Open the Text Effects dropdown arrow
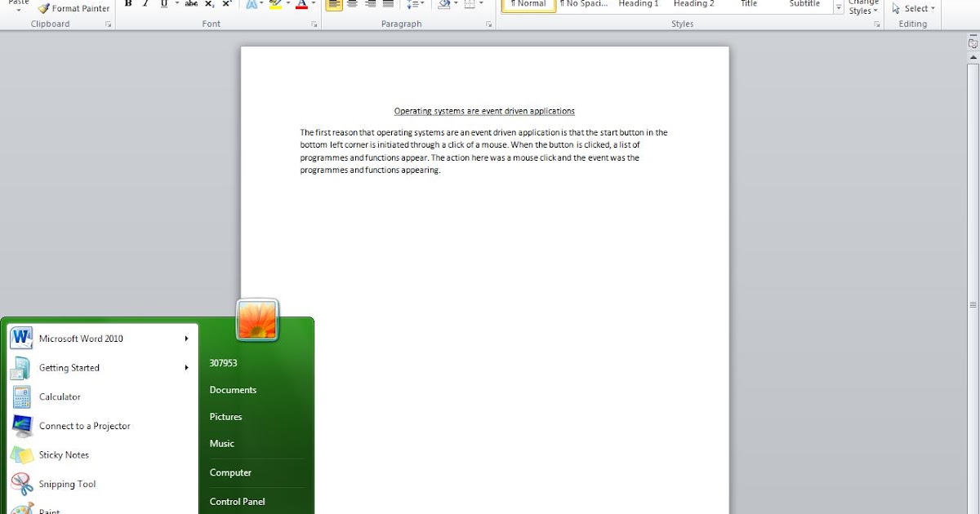Image resolution: width=980 pixels, height=514 pixels. pos(261,4)
